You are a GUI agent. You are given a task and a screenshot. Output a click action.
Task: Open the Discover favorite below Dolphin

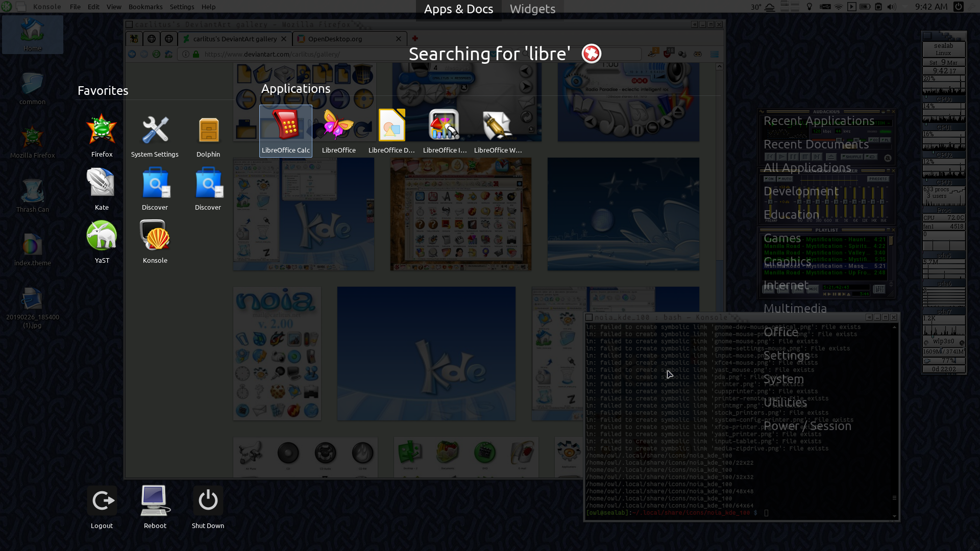[208, 189]
